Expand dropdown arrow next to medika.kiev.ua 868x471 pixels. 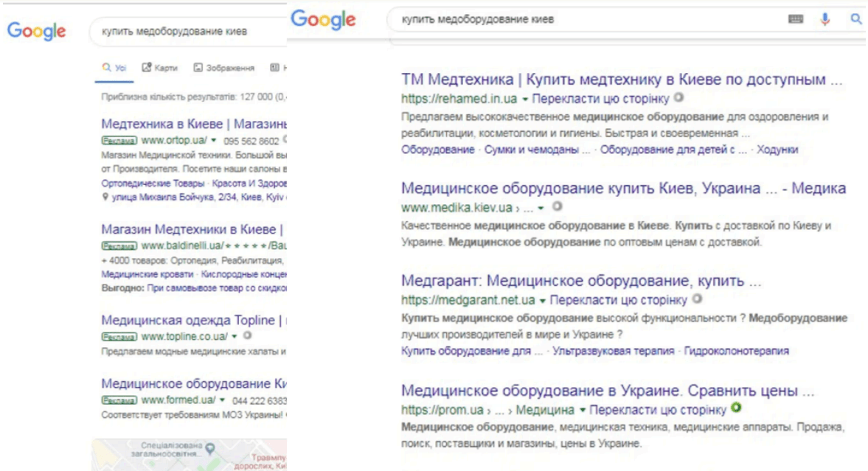(x=541, y=208)
